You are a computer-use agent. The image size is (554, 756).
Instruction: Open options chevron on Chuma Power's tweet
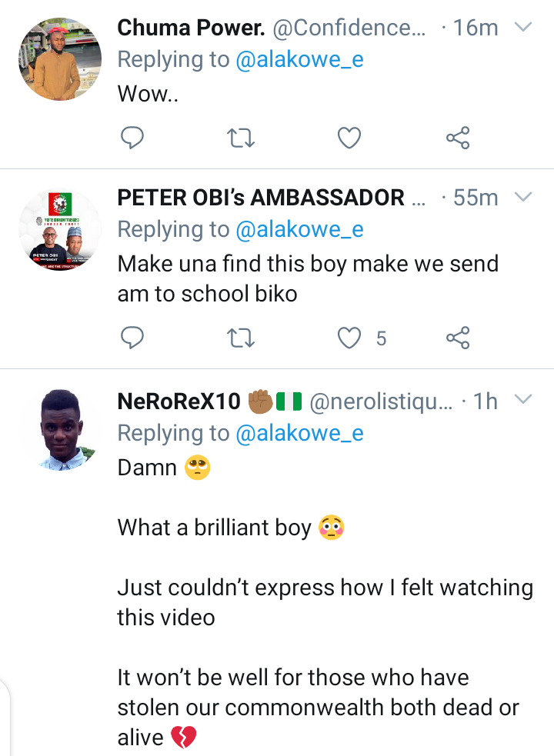click(523, 28)
